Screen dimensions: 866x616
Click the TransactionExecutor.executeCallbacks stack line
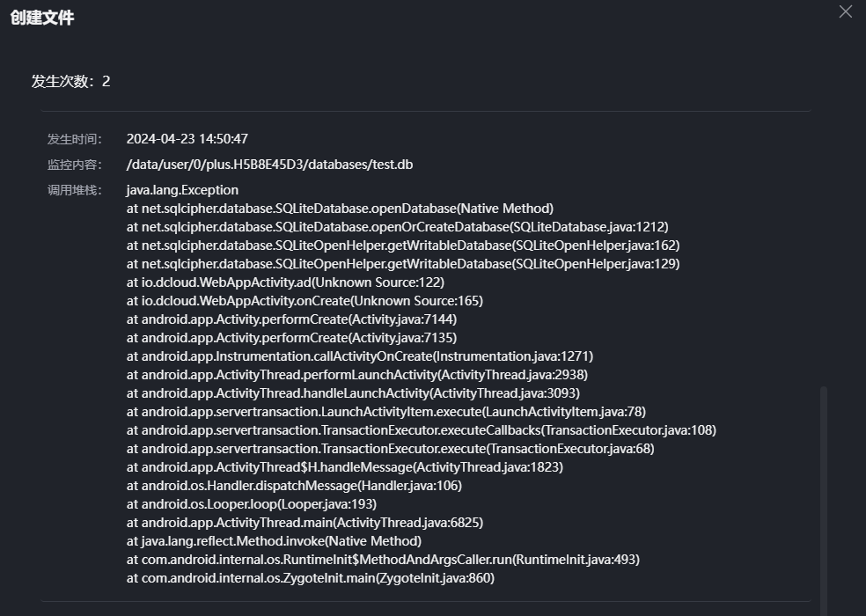422,430
